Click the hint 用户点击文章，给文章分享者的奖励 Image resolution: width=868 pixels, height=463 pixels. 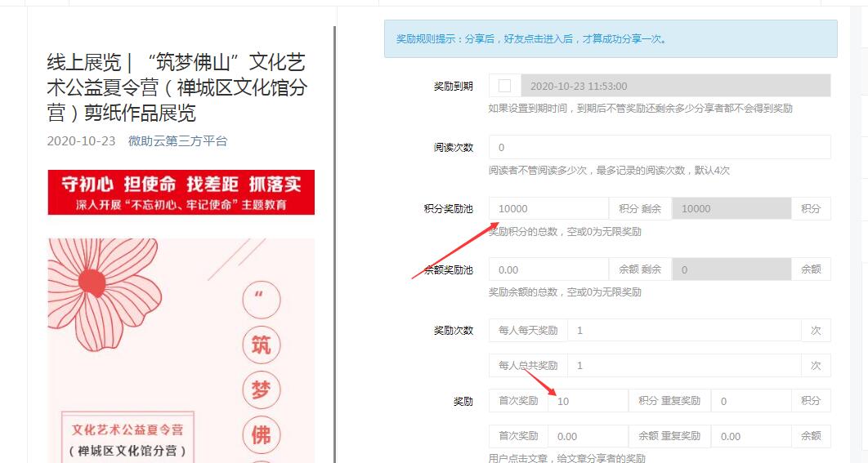tap(567, 458)
